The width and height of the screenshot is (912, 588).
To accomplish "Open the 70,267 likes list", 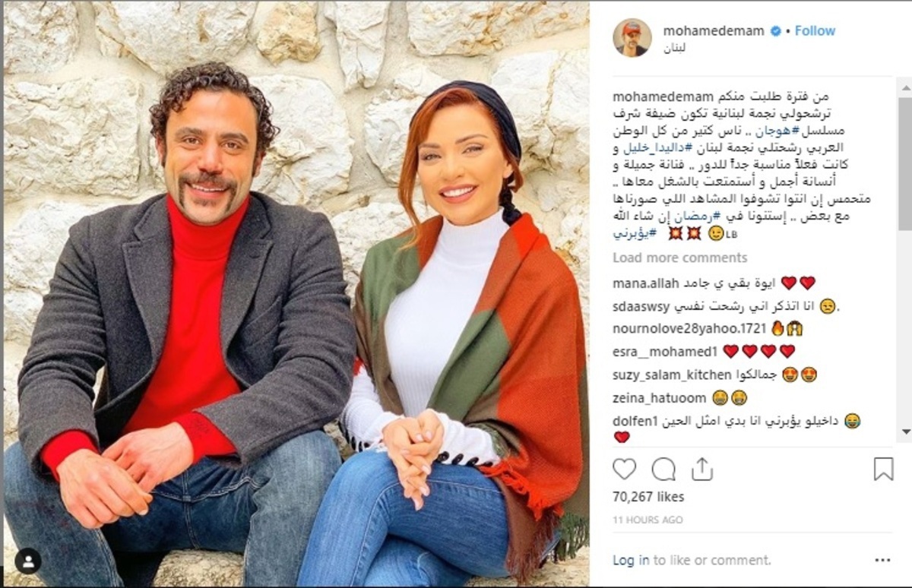I will 648,497.
